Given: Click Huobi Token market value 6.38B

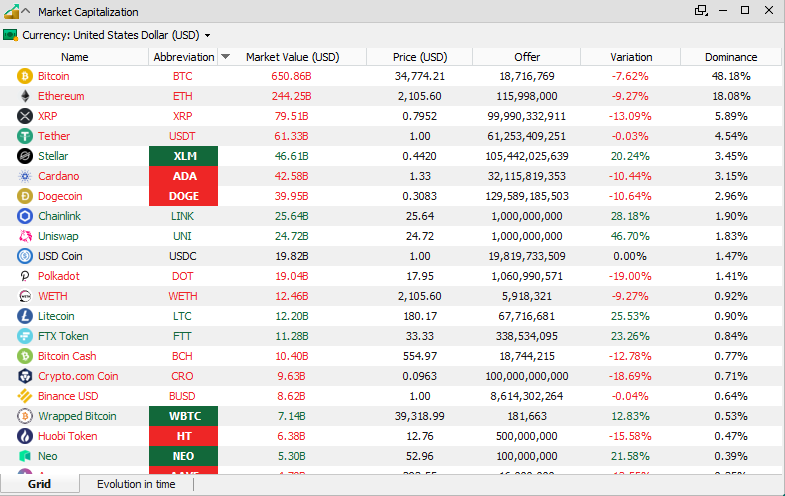Looking at the screenshot, I should [291, 436].
